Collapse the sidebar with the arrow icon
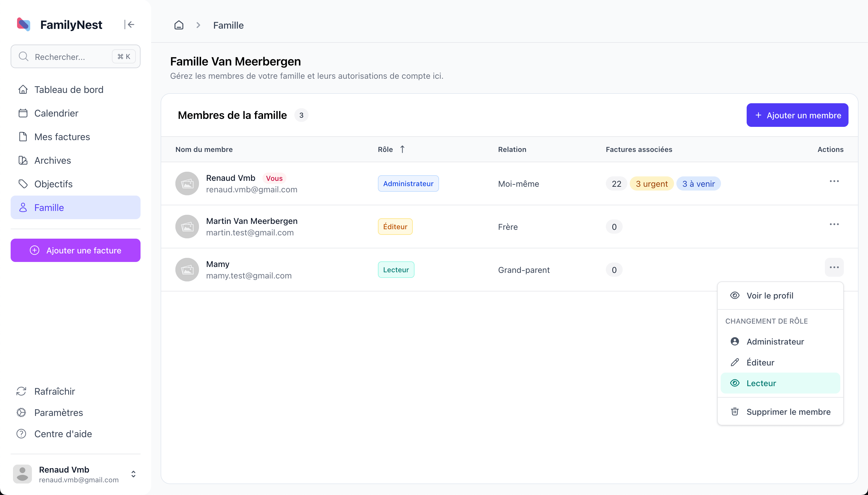 click(x=130, y=24)
